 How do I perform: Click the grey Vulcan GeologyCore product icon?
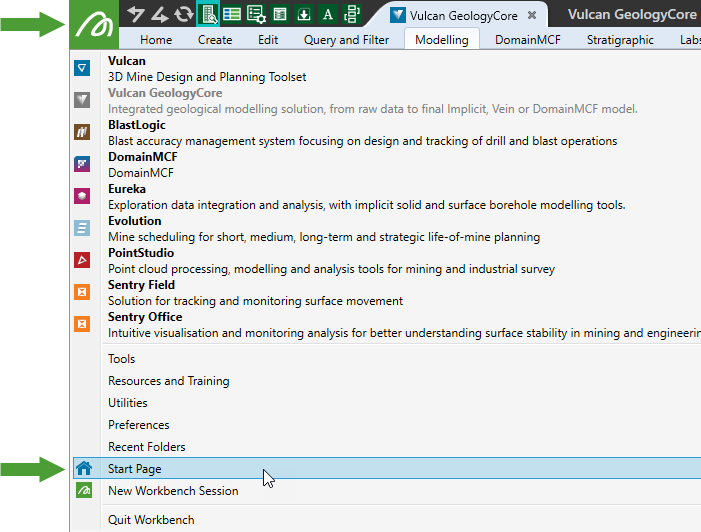pyautogui.click(x=82, y=100)
